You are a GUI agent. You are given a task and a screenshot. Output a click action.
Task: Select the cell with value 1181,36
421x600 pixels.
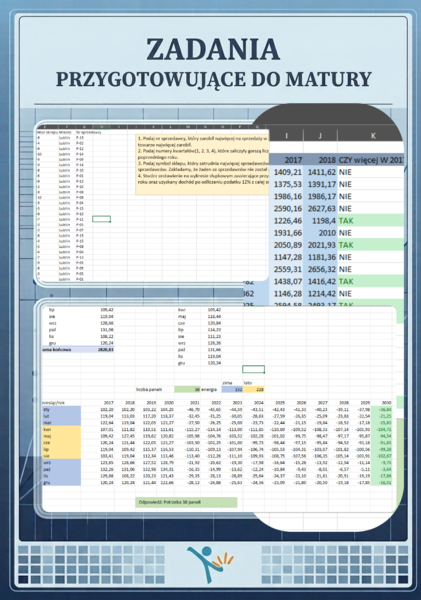(320, 258)
